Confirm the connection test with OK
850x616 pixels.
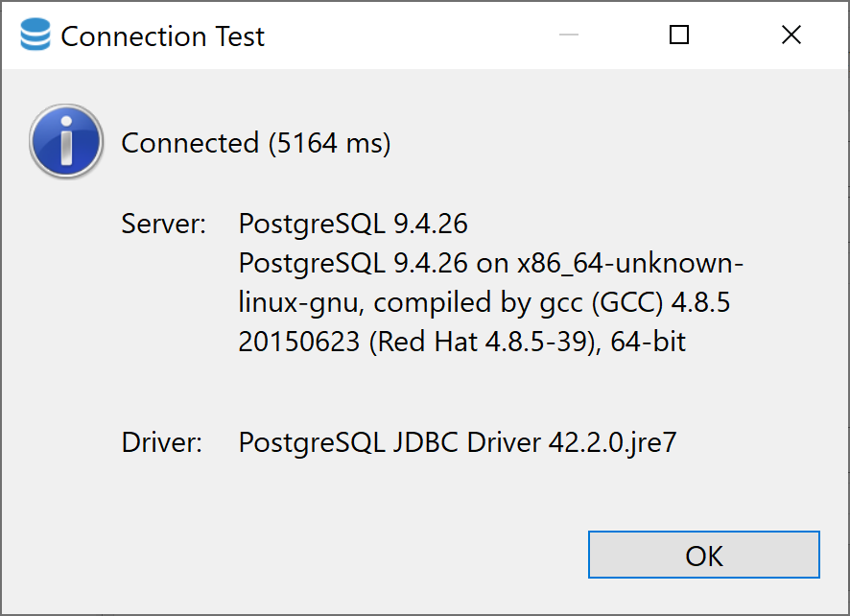pos(703,555)
